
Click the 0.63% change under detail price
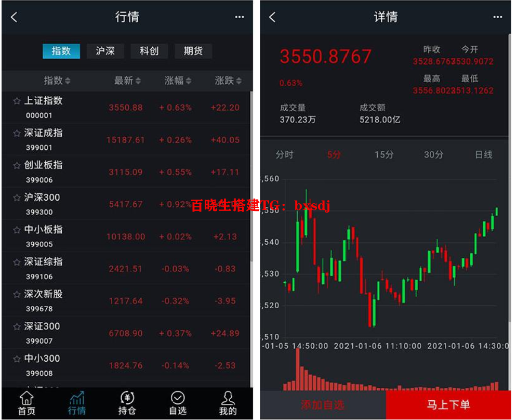click(x=291, y=83)
